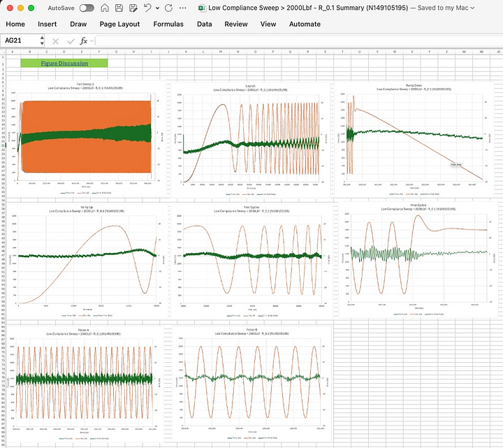Open the Formulas ribbon tab
Image resolution: width=503 pixels, height=448 pixels.
[x=168, y=24]
